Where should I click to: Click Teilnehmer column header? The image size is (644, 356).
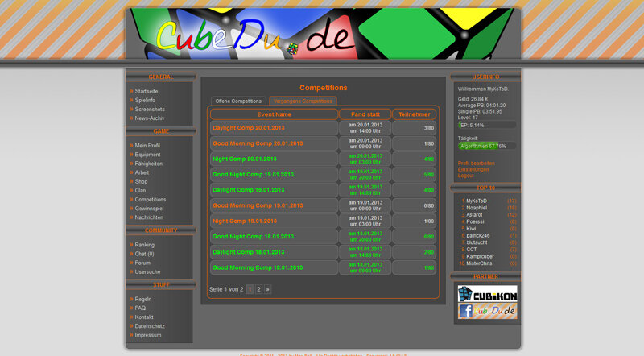click(415, 114)
